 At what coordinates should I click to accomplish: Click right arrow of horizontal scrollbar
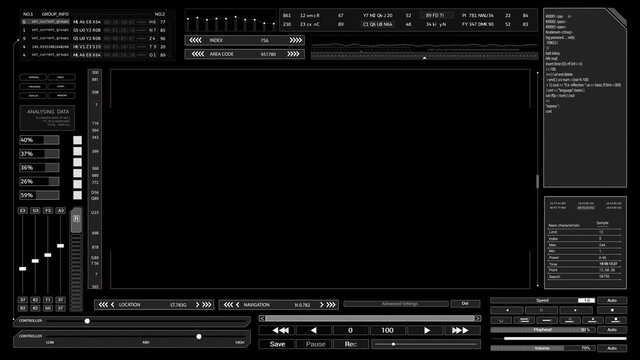point(477,318)
